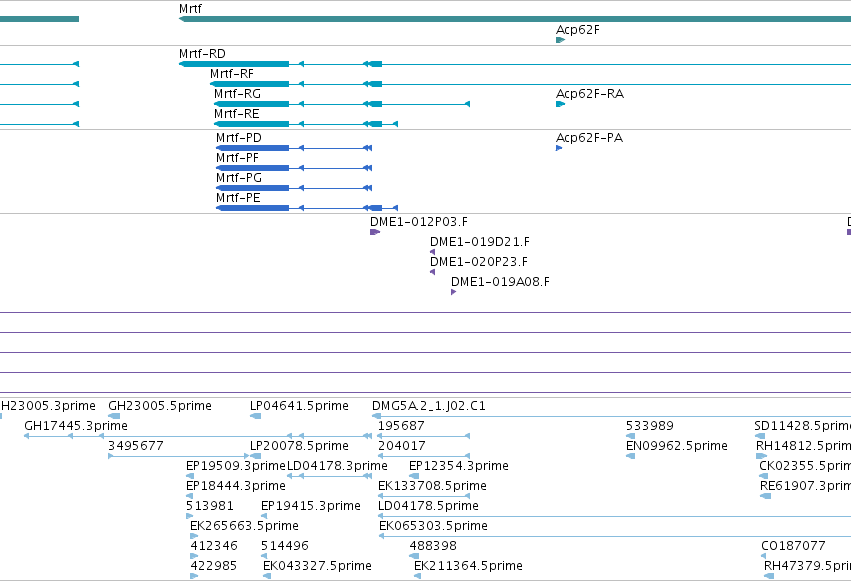This screenshot has width=851, height=581.
Task: Click the 422985 feature label
Action: pos(214,566)
